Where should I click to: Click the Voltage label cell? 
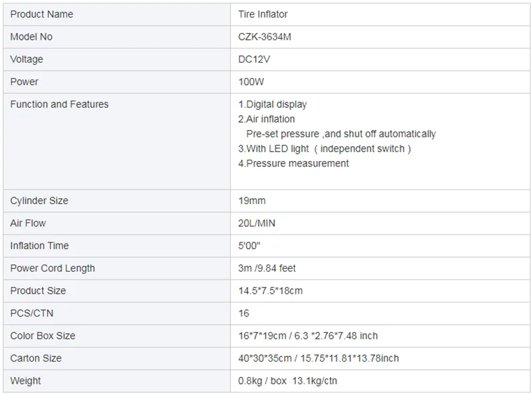coord(27,59)
